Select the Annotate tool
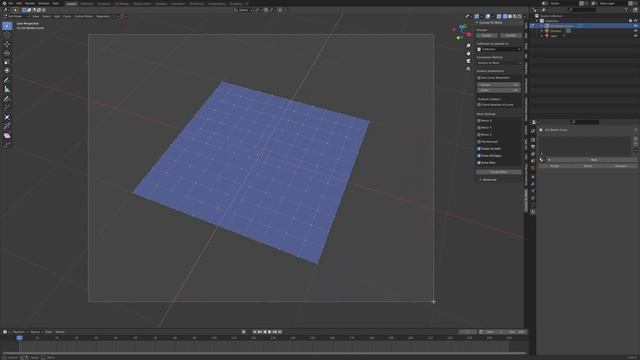 click(x=7, y=80)
